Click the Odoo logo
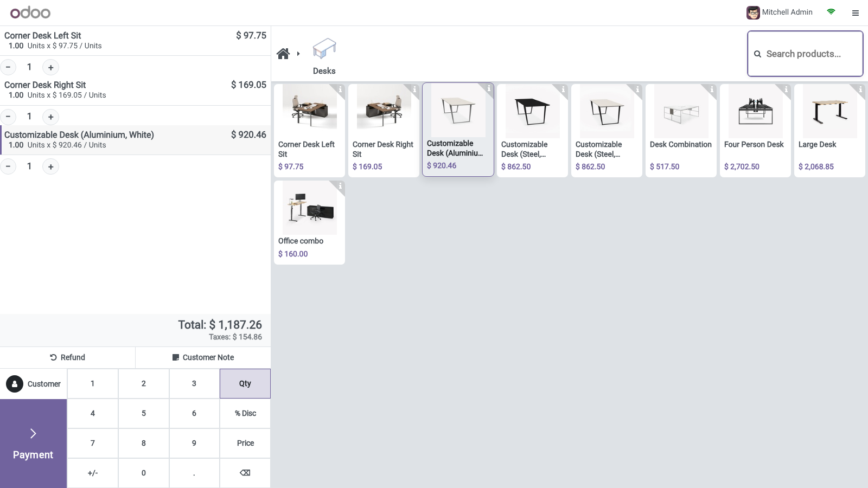868x488 pixels. tap(30, 12)
